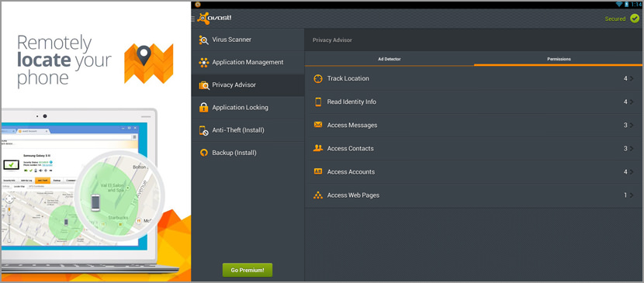This screenshot has width=644, height=283.
Task: Open the hamburger menu beside avast logo
Action: [193, 19]
